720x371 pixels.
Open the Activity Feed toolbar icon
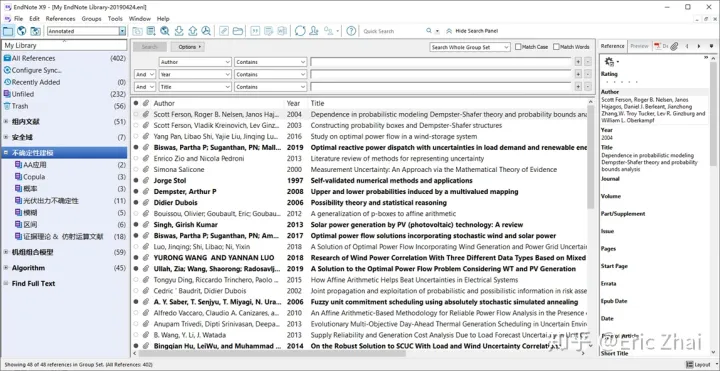click(329, 31)
